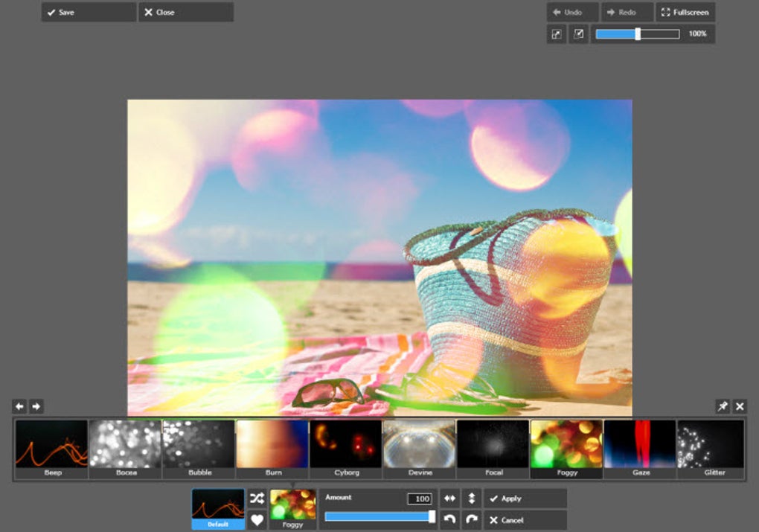Click the actual-size zoom icon
759x532 pixels.
click(x=578, y=34)
